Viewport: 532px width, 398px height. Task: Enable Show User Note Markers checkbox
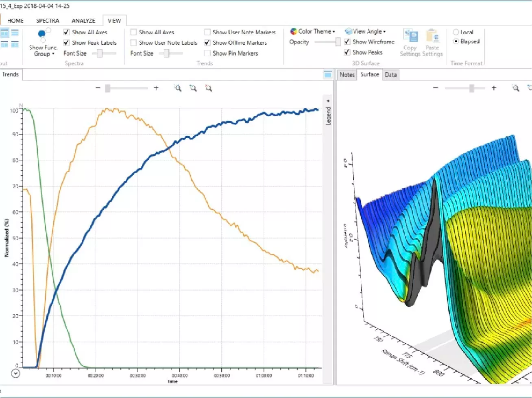pyautogui.click(x=207, y=32)
